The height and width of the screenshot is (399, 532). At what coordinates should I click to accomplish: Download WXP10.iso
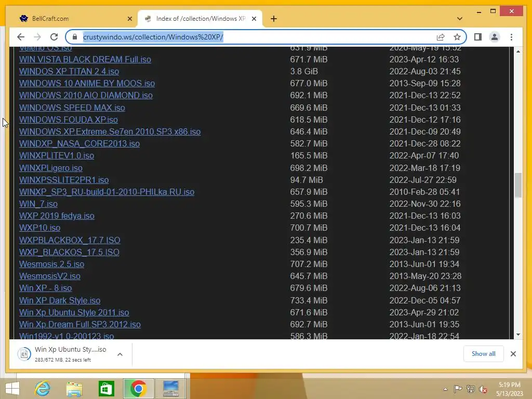pyautogui.click(x=39, y=228)
